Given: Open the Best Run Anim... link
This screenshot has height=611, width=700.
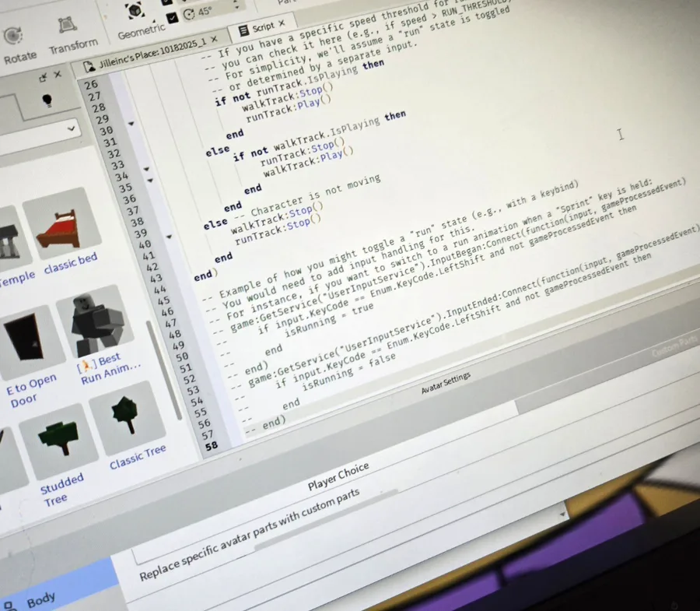Looking at the screenshot, I should [x=110, y=368].
